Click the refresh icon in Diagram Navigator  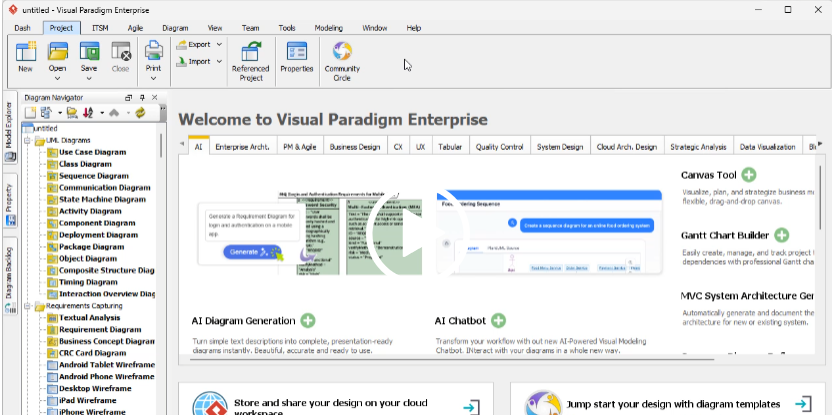140,113
